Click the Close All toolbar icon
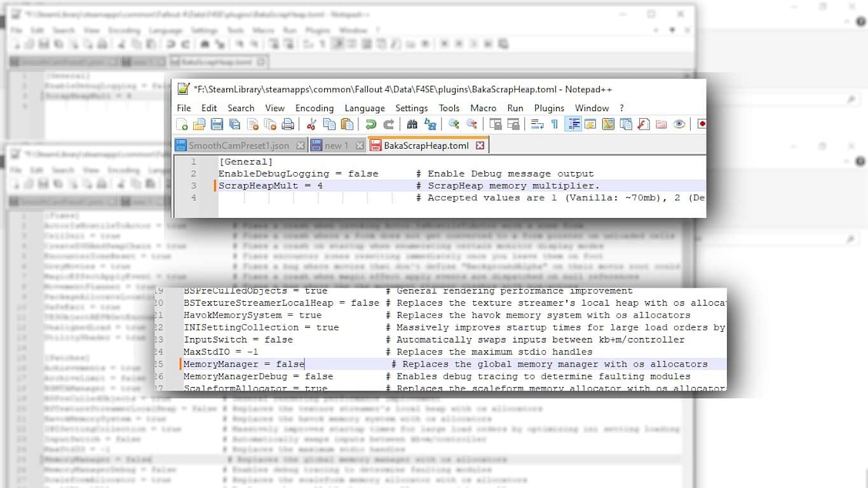The image size is (868, 488). 270,124
